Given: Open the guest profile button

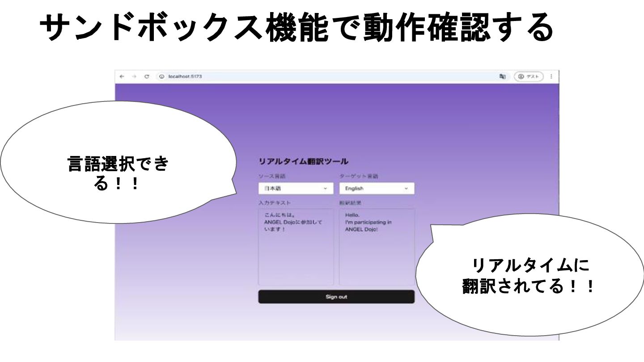Looking at the screenshot, I should (x=529, y=76).
